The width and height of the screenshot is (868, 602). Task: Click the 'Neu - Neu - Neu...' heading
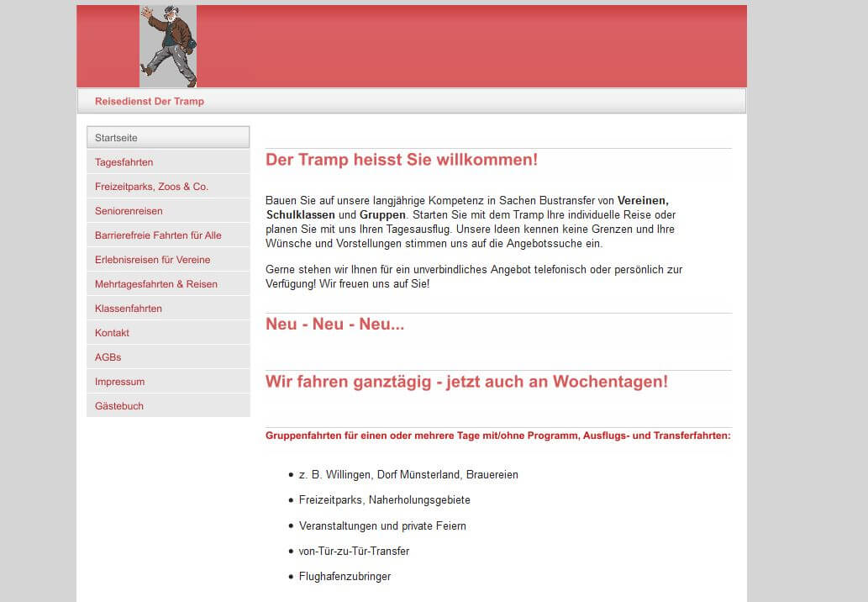pos(335,324)
